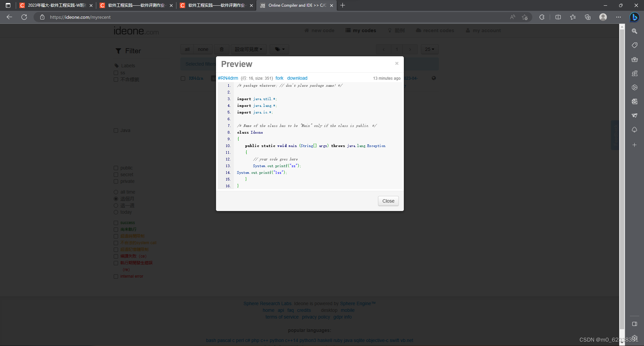Screen dimensions: 644x346
Task: Go back using browser back arrow
Action: click(9, 17)
